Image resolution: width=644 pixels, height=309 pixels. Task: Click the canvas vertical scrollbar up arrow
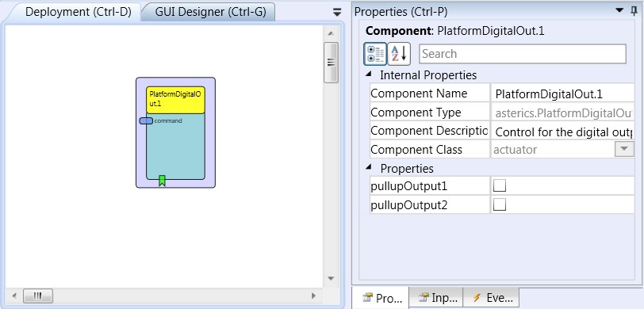pyautogui.click(x=331, y=33)
